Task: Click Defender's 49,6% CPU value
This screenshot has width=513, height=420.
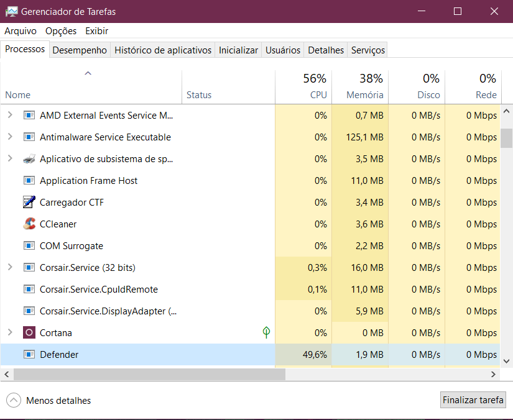Action: 315,355
